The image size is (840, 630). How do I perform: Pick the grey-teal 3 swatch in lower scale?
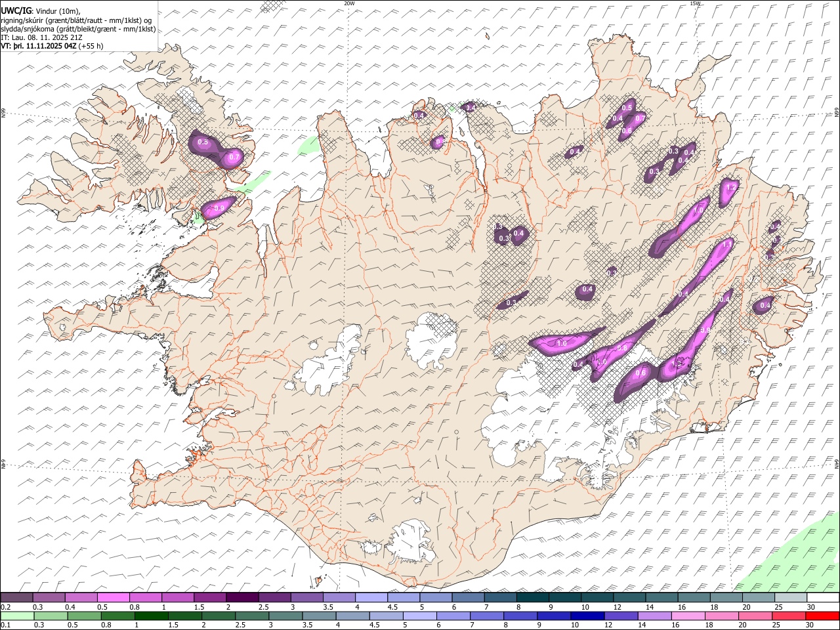coord(285,616)
